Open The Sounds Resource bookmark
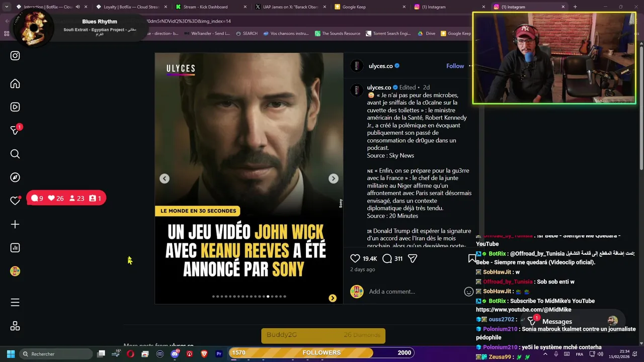 (x=338, y=34)
